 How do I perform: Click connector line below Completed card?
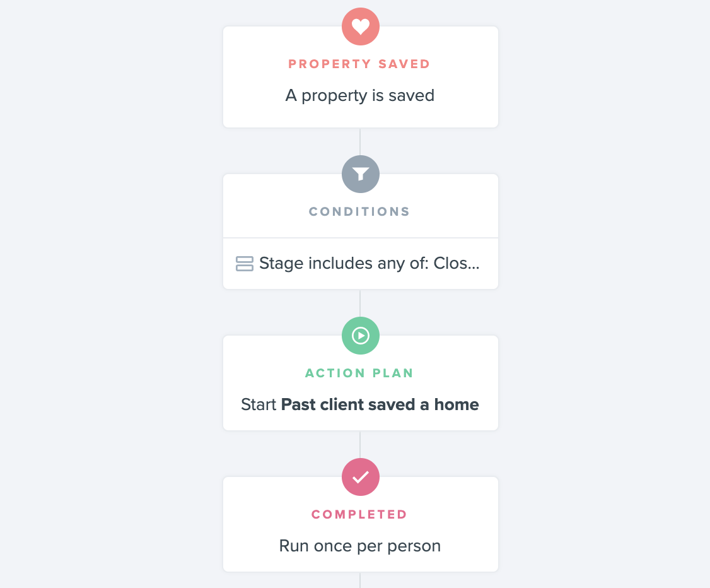(360, 580)
